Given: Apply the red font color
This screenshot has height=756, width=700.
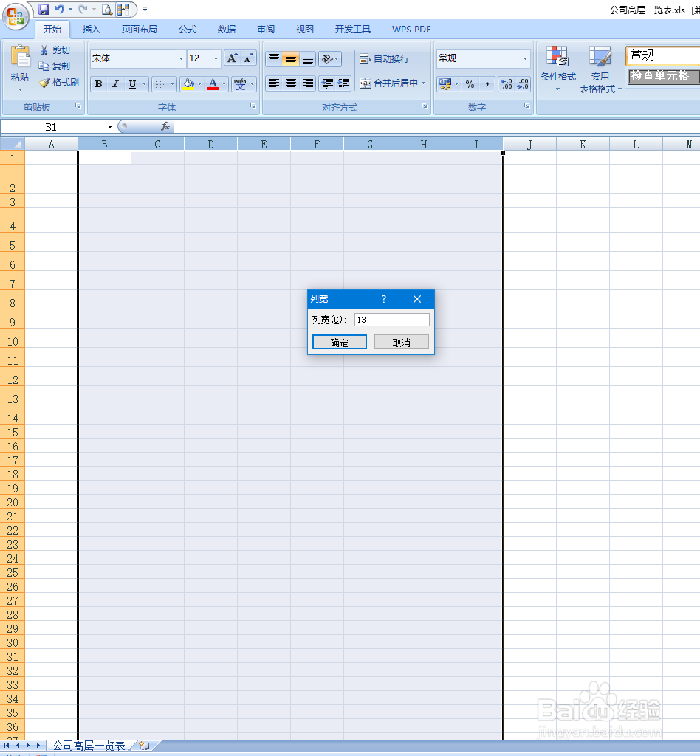Looking at the screenshot, I should [x=213, y=84].
